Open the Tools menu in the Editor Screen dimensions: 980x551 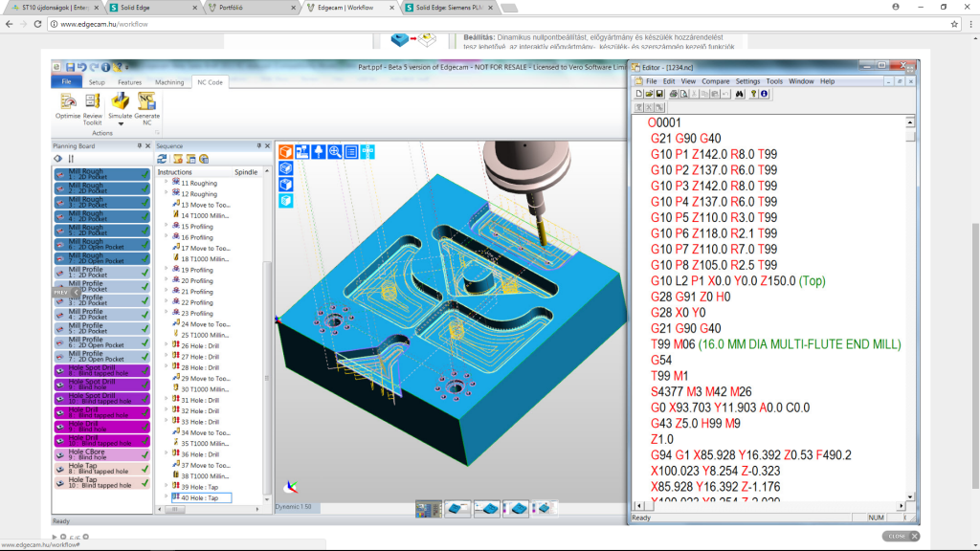tap(774, 81)
